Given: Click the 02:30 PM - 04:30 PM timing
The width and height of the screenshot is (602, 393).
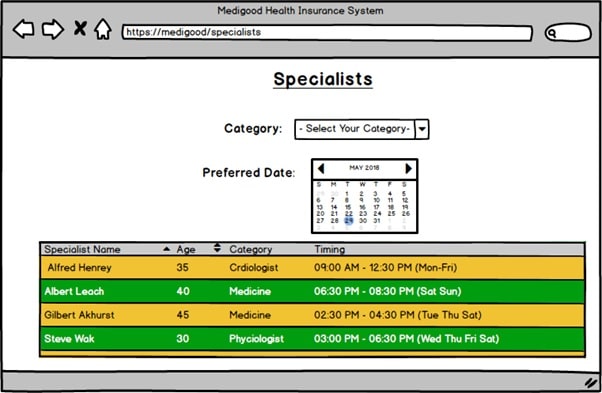Looking at the screenshot, I should pos(398,315).
